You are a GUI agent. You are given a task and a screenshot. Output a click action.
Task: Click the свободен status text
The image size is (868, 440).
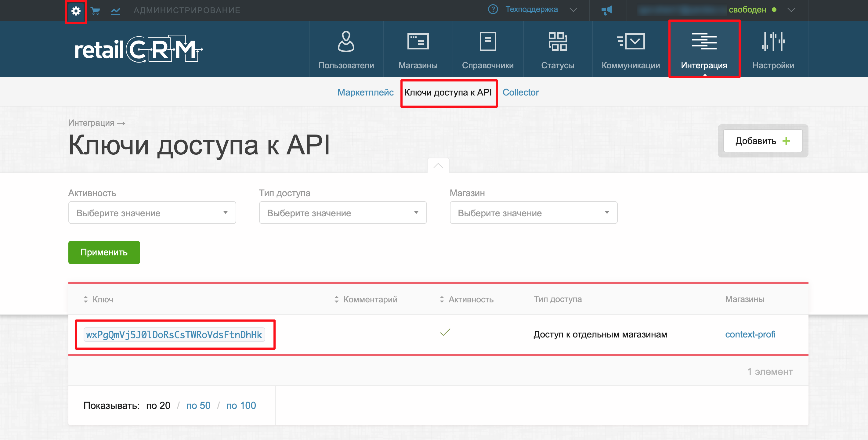747,10
